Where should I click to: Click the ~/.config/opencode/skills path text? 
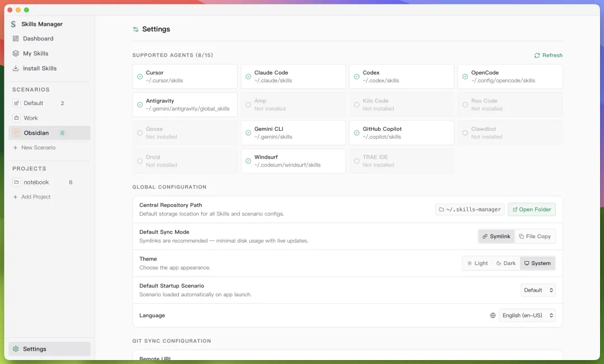point(503,81)
